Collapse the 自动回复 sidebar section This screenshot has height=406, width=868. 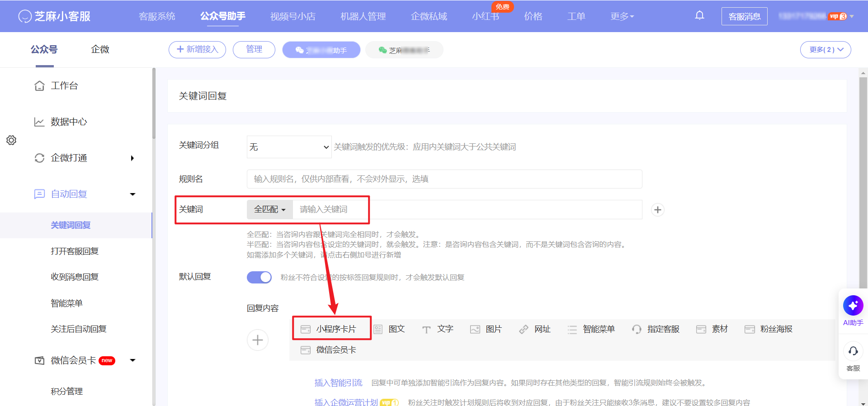(85, 194)
